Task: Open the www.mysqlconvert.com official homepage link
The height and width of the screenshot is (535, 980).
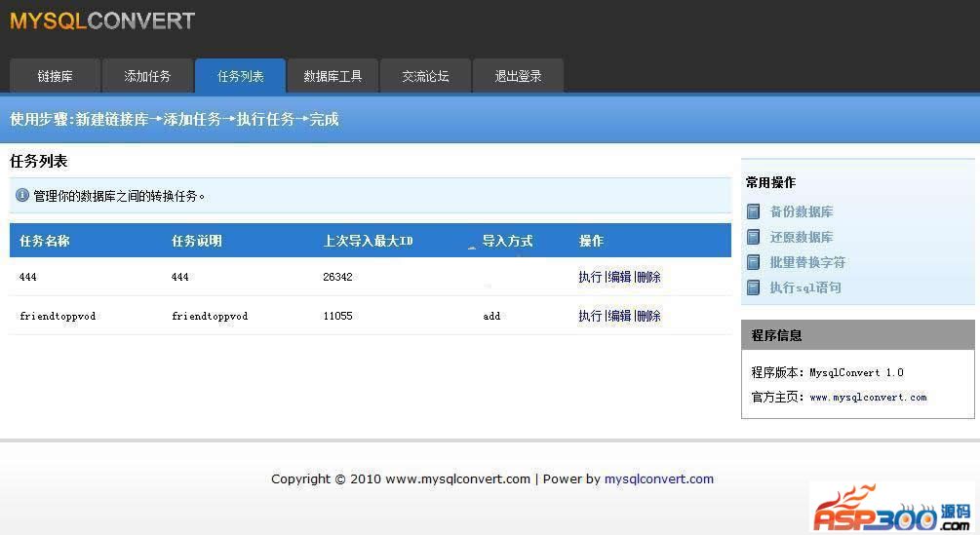Action: click(868, 397)
